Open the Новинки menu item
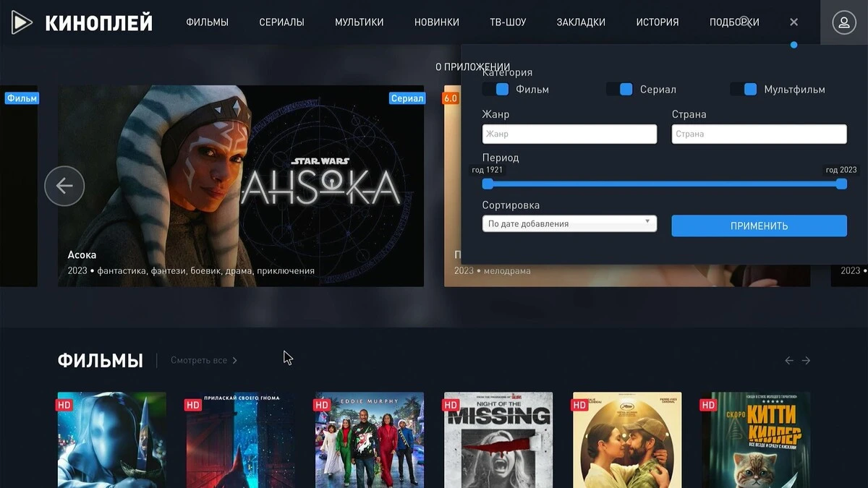The image size is (868, 488). (x=437, y=22)
